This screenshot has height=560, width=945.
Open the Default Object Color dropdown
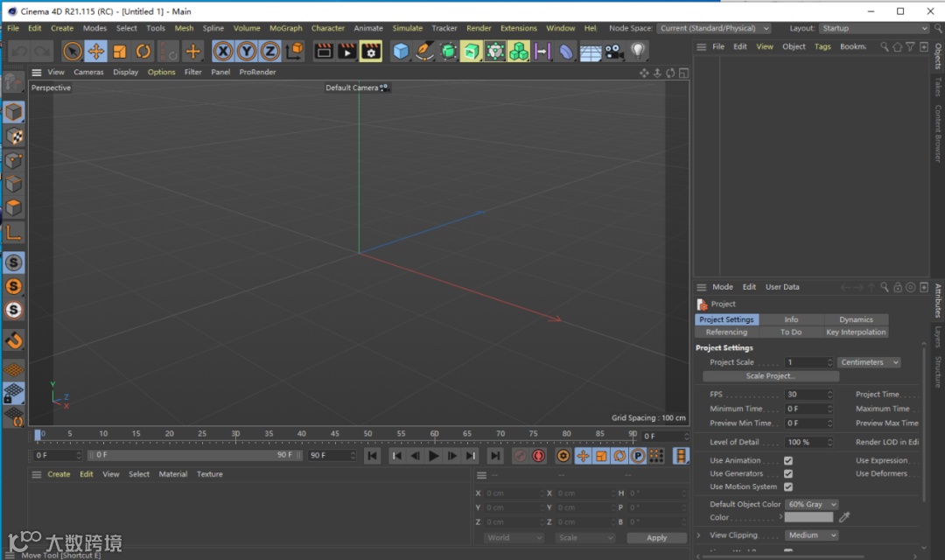[811, 504]
